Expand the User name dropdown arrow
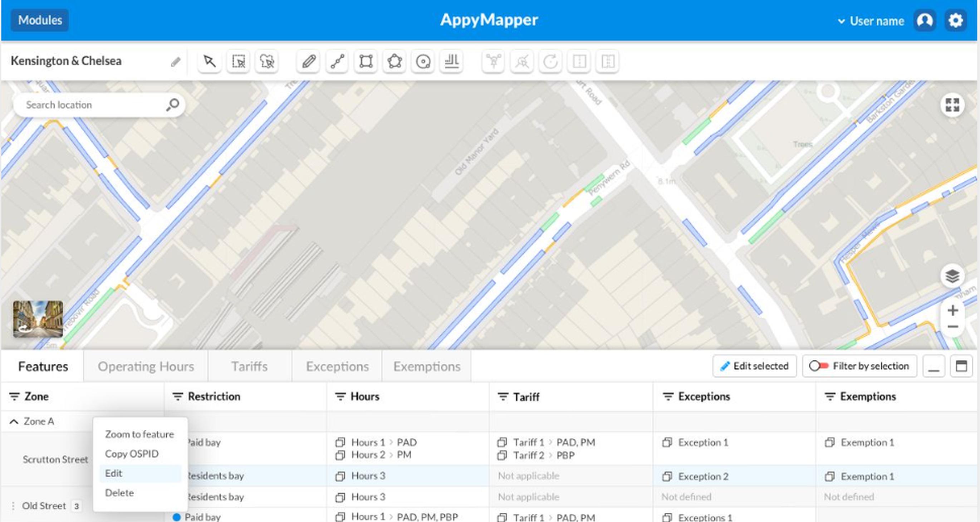This screenshot has height=522, width=980. click(x=842, y=21)
